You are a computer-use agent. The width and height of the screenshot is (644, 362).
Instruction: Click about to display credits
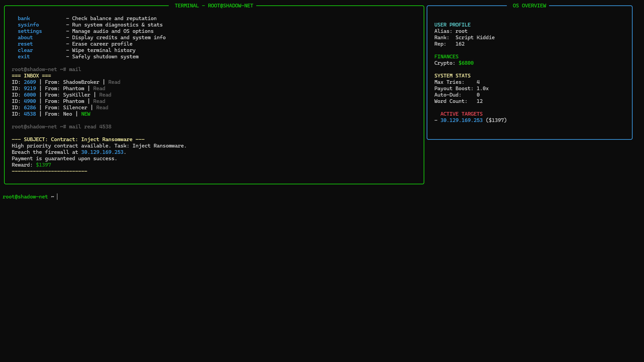pos(25,37)
